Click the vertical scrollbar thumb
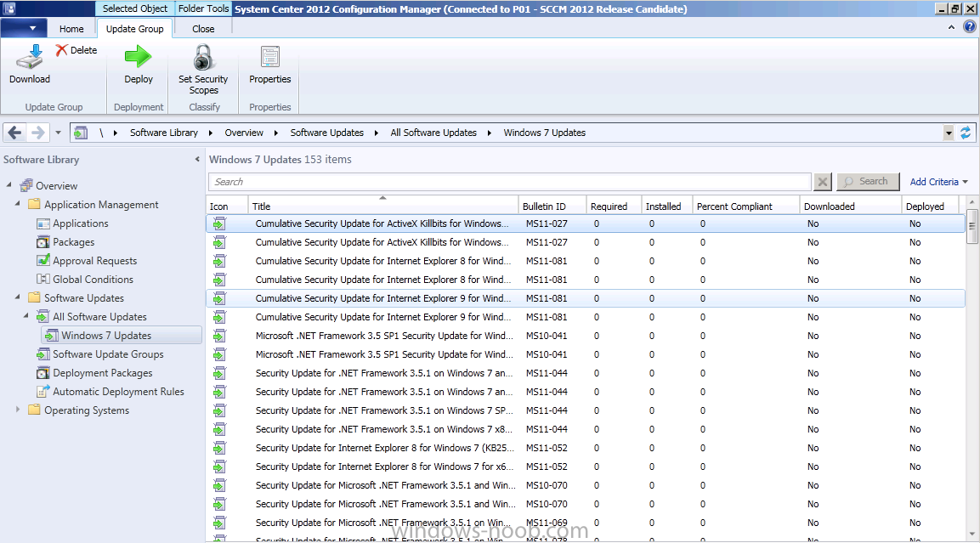This screenshot has height=543, width=980. [x=972, y=226]
